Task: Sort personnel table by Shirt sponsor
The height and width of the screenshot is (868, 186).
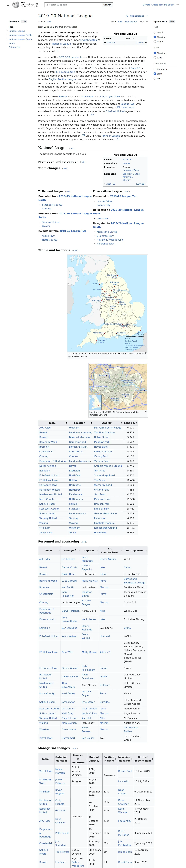Action: coord(135,551)
